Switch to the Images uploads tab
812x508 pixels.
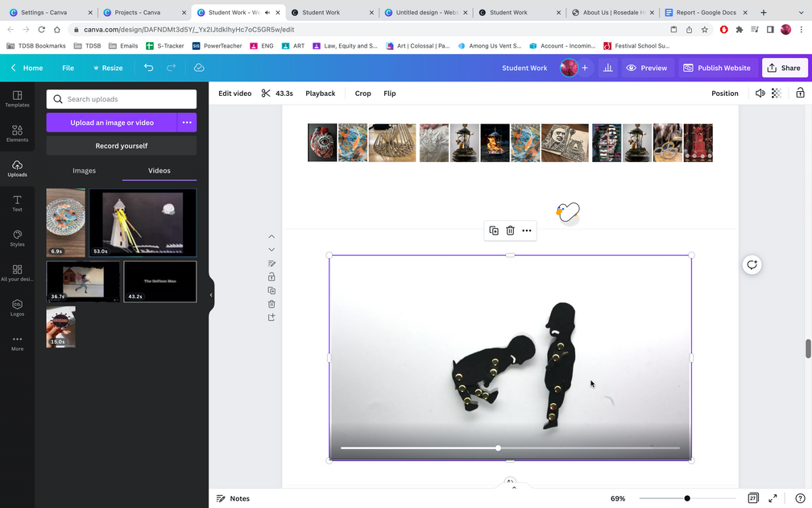click(84, 171)
